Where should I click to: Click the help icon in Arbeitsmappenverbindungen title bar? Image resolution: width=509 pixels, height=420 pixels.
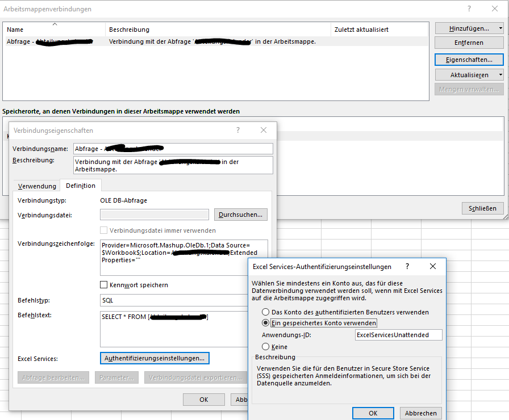coord(469,9)
